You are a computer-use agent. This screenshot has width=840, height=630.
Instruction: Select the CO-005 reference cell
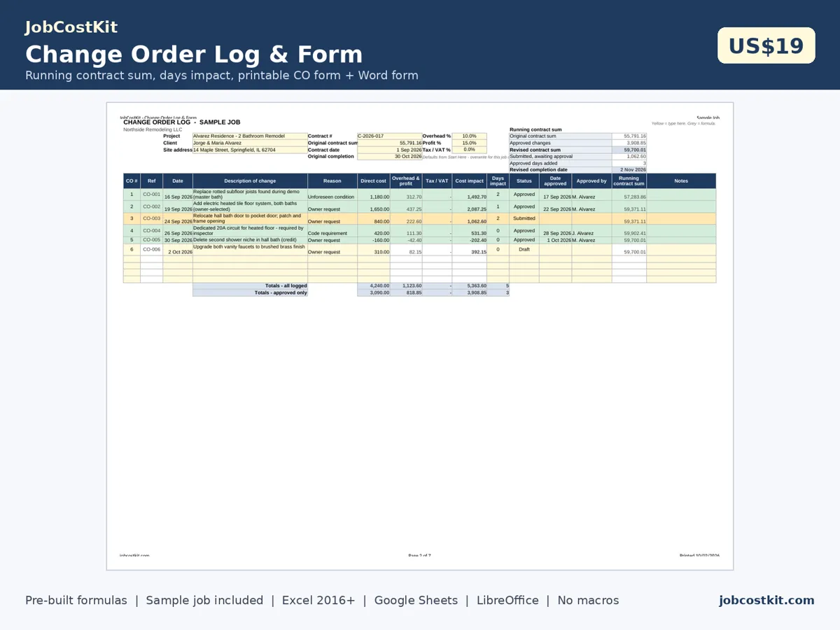click(x=151, y=240)
